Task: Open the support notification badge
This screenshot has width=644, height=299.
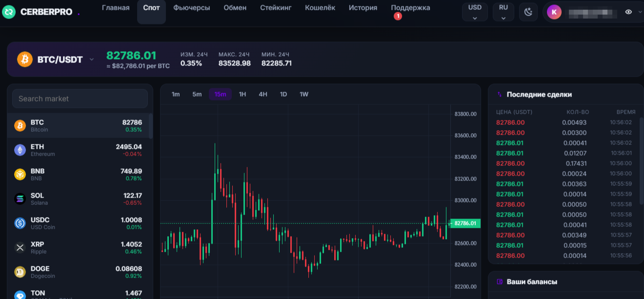Action: 398,17
